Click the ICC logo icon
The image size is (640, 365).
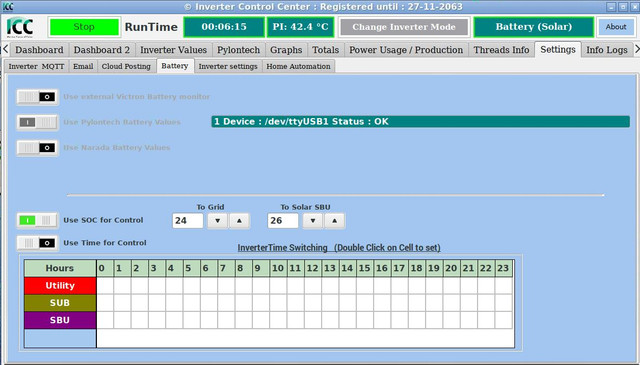[20, 27]
